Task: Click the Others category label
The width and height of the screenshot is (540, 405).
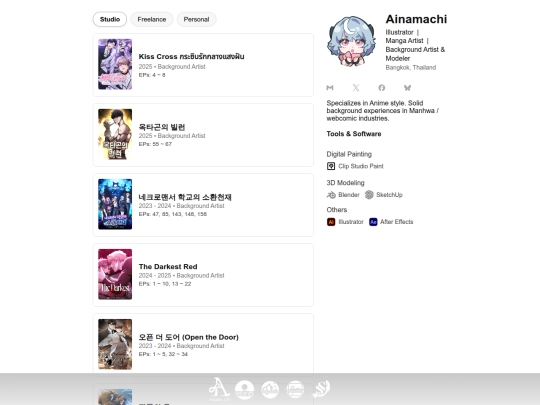Action: pos(337,210)
